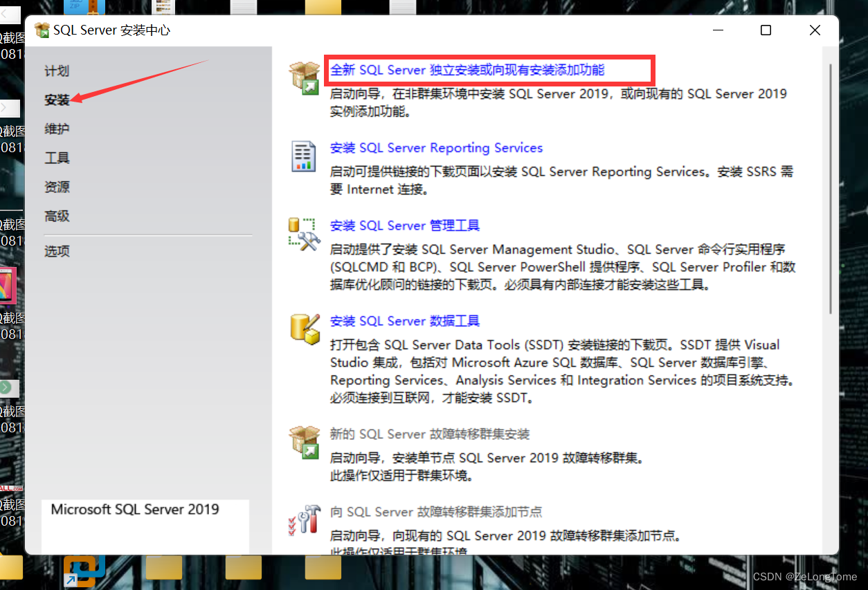The image size is (868, 590).
Task: Select the 工具 page in sidebar
Action: click(57, 158)
